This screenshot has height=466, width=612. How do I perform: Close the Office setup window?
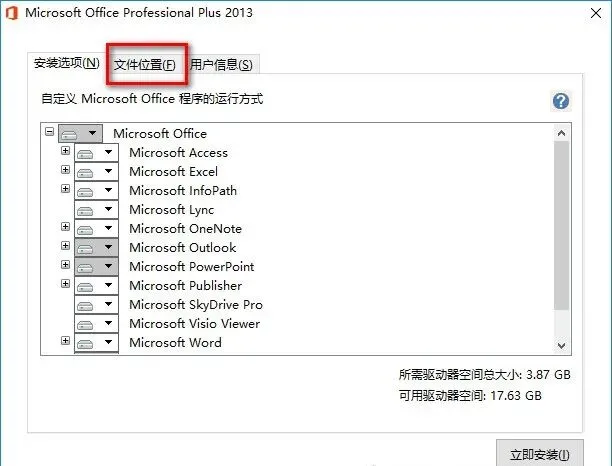pyautogui.click(x=596, y=13)
